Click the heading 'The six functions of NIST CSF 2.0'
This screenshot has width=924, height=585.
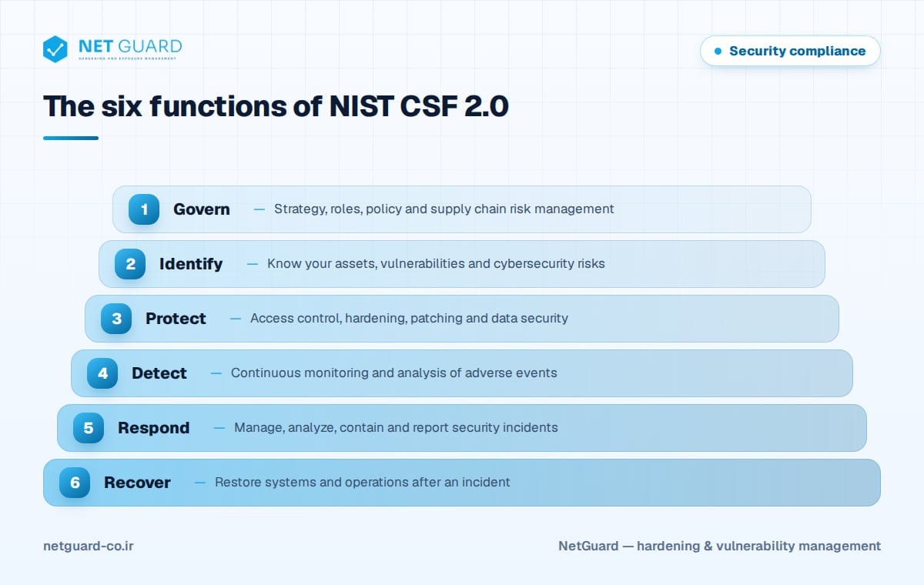(276, 106)
